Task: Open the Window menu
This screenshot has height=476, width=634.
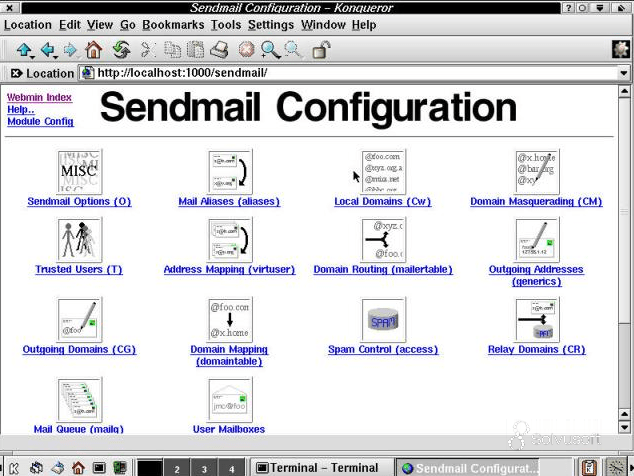Action: coord(323,25)
